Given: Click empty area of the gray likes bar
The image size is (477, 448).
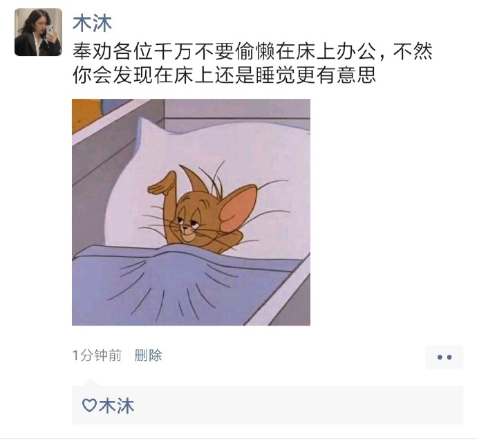Looking at the screenshot, I should tap(298, 405).
